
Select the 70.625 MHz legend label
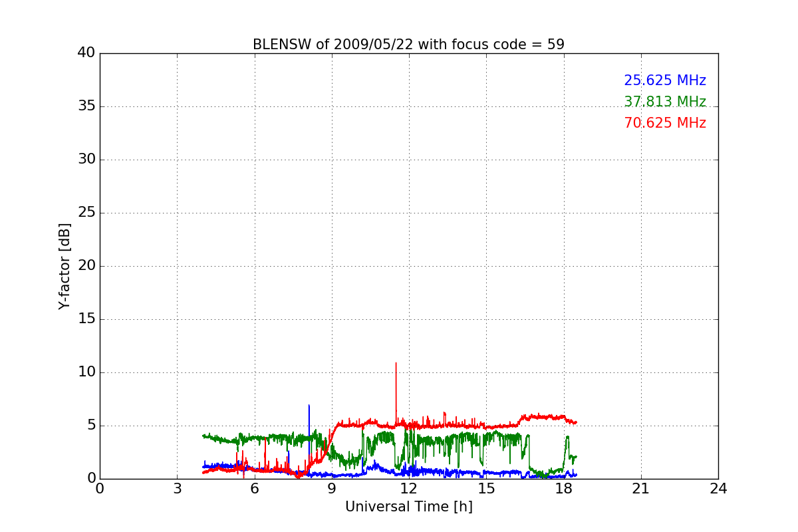click(x=665, y=123)
